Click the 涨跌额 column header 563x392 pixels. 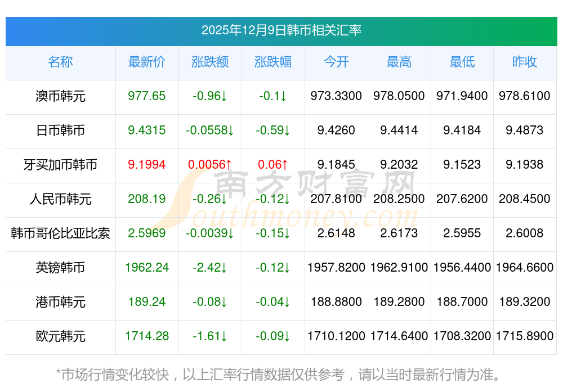(x=210, y=62)
